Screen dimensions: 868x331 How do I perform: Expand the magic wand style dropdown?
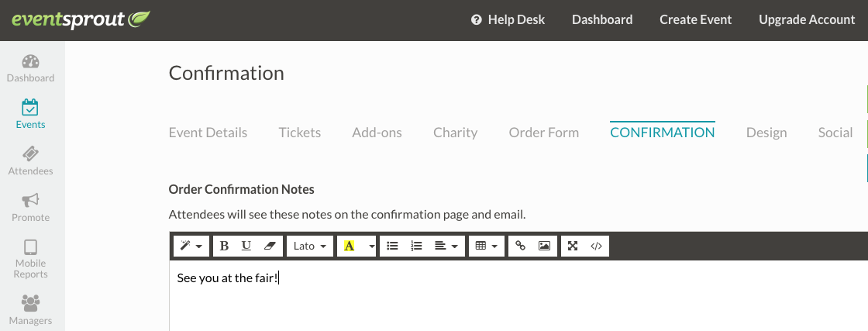191,246
